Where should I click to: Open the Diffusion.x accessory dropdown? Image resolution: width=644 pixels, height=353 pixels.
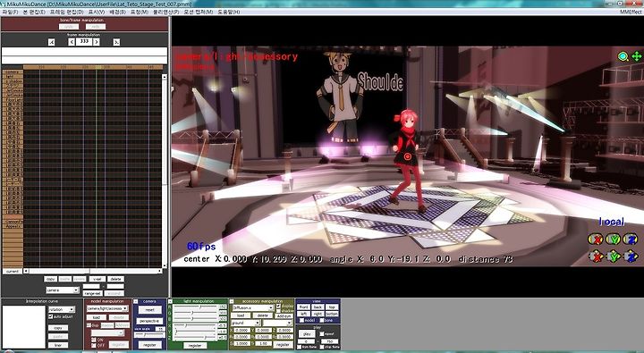[x=253, y=307]
